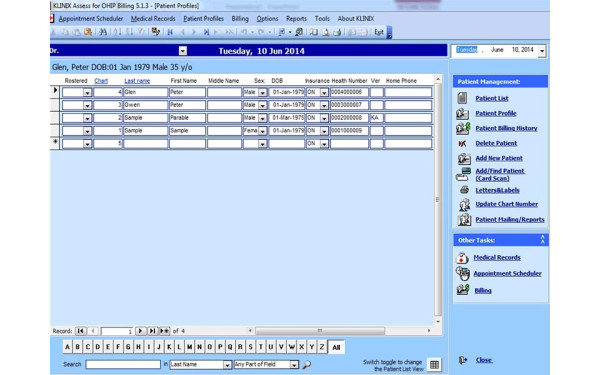The height and width of the screenshot is (375, 600).
Task: Click the Medical Records icon in Other Tasks
Action: tap(462, 258)
